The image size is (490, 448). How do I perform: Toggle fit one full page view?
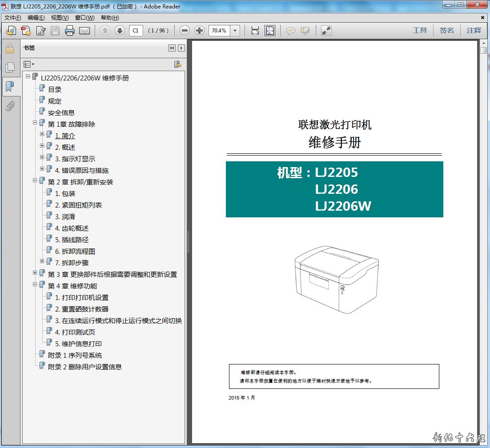pyautogui.click(x=270, y=31)
